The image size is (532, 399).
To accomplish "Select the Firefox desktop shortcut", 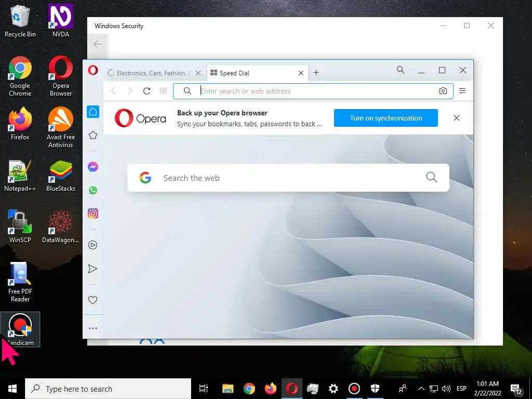I will (x=20, y=124).
